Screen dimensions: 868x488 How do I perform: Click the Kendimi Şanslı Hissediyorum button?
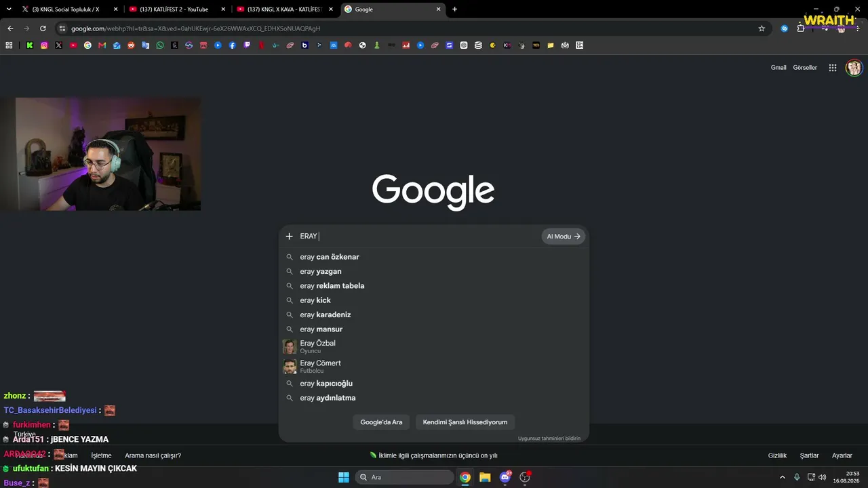point(465,422)
